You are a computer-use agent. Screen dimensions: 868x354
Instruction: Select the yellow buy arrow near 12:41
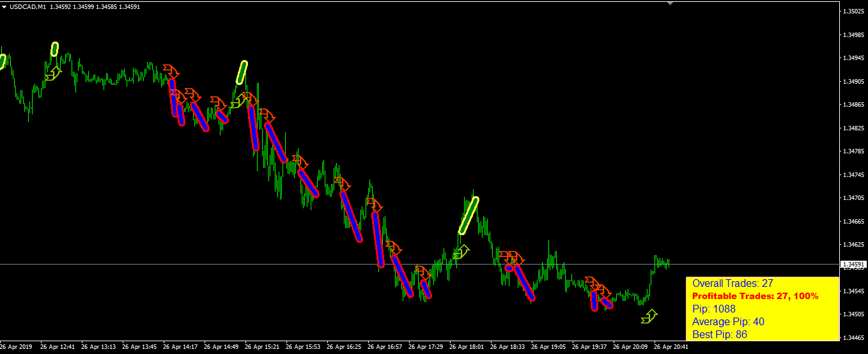53,73
